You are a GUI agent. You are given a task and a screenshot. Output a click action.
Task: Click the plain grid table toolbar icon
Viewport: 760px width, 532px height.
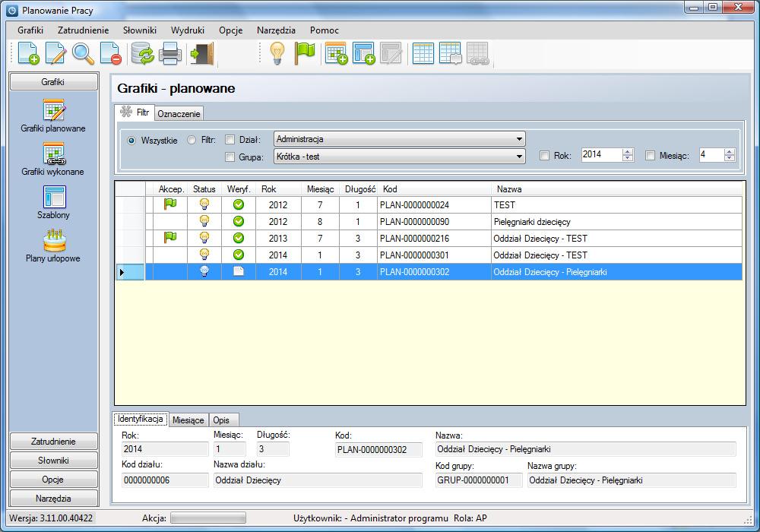click(423, 53)
